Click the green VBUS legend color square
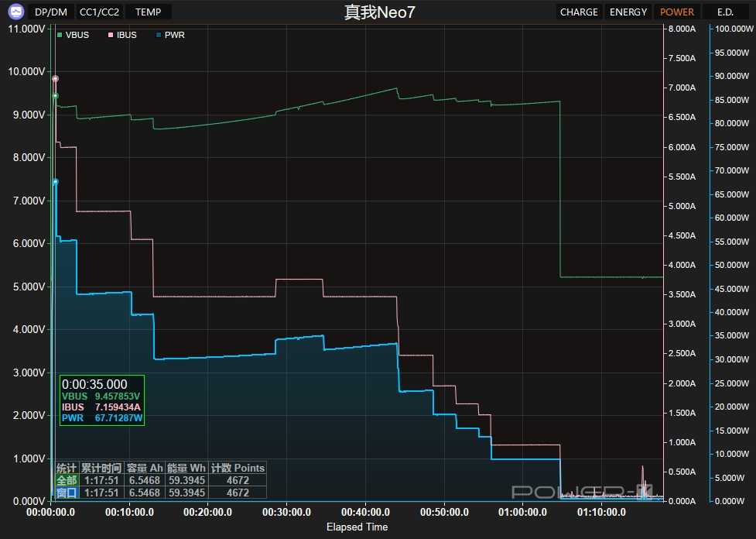Screen dimensions: 756x539 [x=60, y=35]
